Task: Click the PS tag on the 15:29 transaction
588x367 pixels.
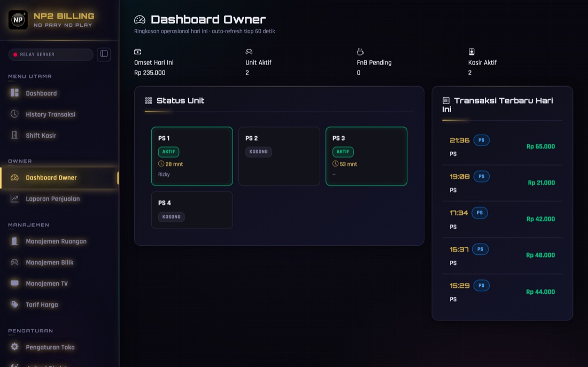Action: click(482, 285)
